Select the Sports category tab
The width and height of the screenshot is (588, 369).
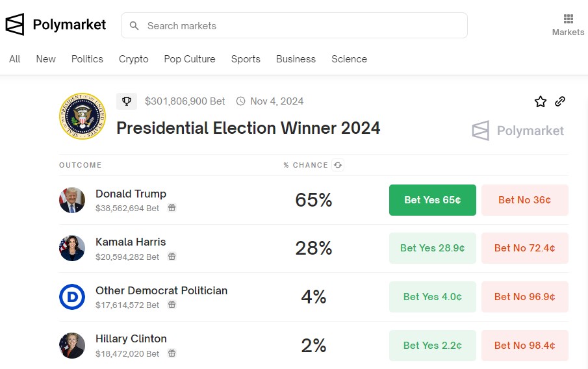[x=246, y=59]
